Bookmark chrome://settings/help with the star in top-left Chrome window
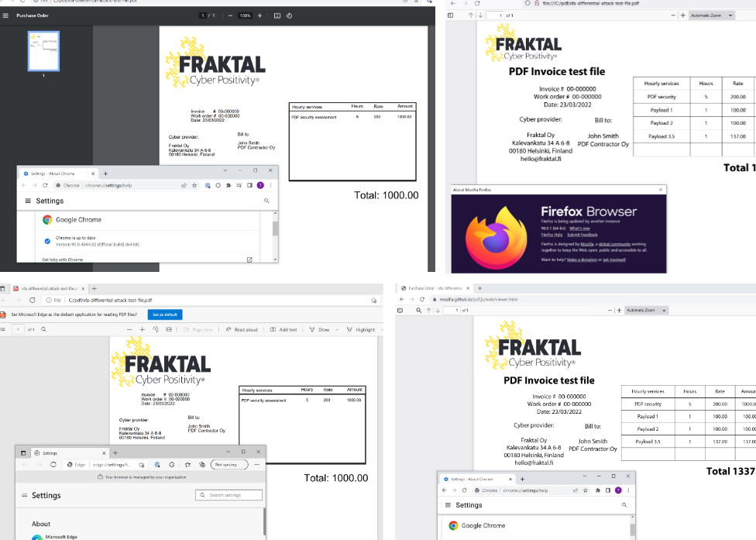Image resolution: width=756 pixels, height=540 pixels. (194, 185)
